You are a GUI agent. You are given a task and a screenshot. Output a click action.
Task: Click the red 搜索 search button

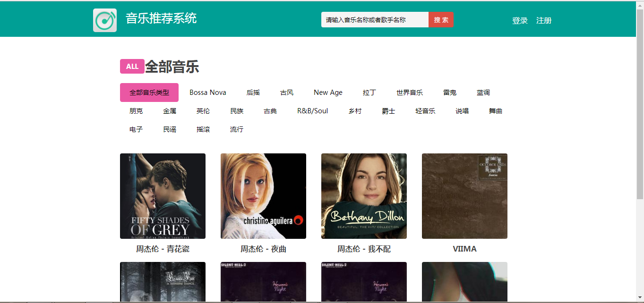click(x=441, y=20)
